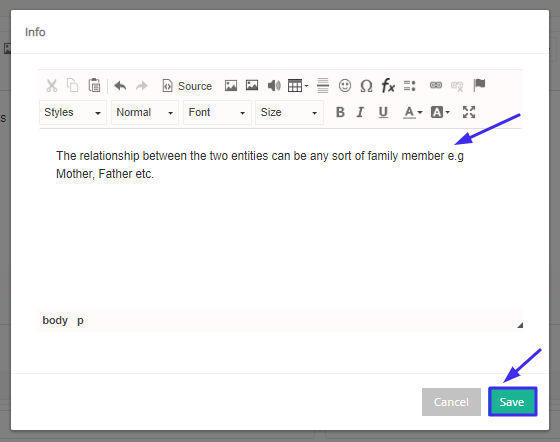Open the text color picker
The image size is (560, 442).
pyautogui.click(x=412, y=112)
